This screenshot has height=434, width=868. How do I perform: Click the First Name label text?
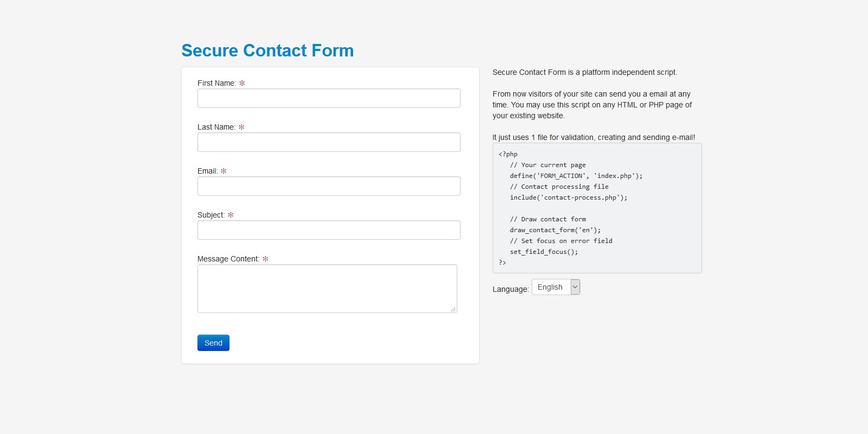click(216, 83)
